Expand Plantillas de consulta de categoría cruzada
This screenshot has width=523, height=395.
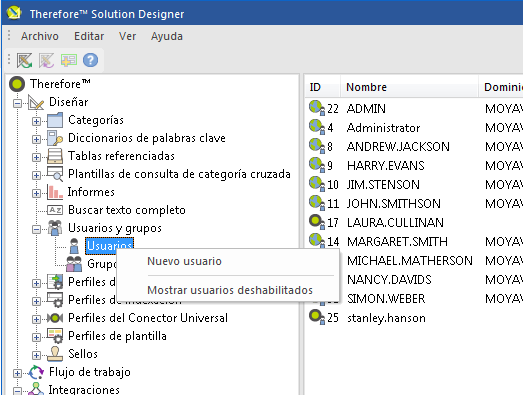[36, 175]
